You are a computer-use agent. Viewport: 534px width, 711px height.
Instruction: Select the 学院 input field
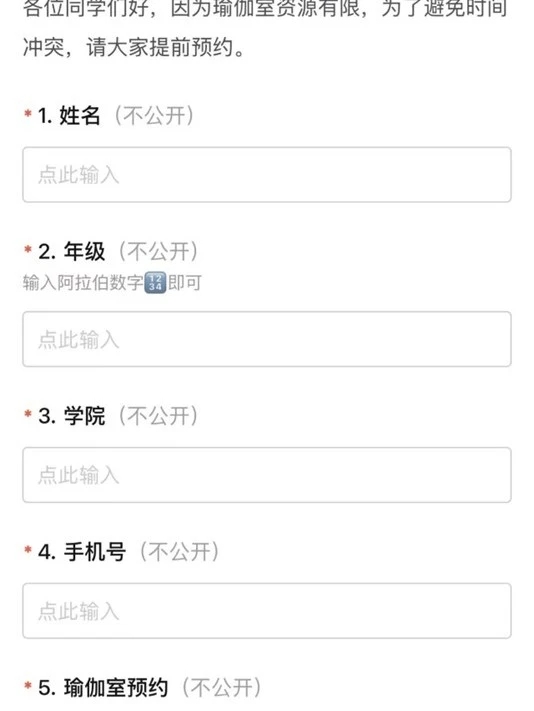click(x=267, y=475)
